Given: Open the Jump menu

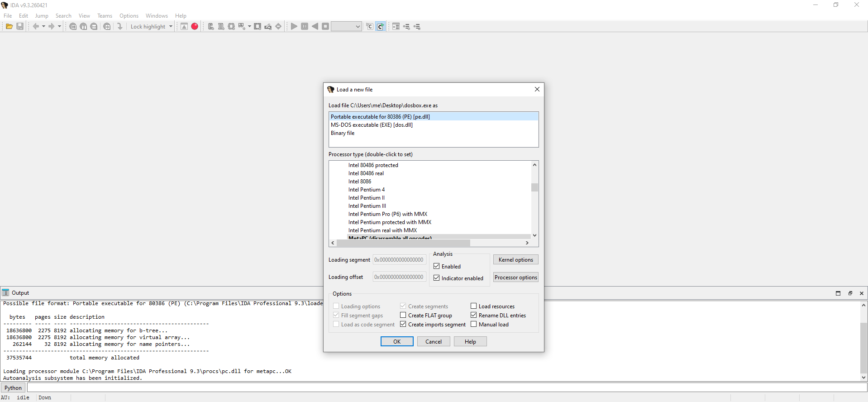Looking at the screenshot, I should pyautogui.click(x=42, y=15).
